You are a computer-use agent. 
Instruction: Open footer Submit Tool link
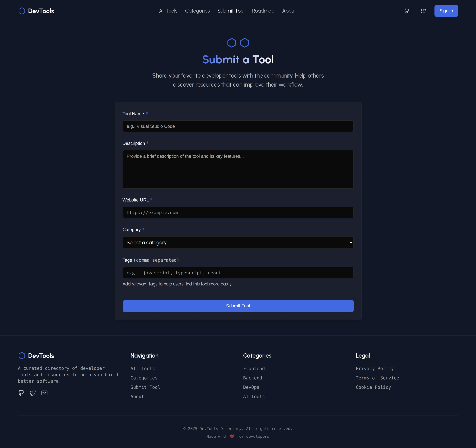pyautogui.click(x=145, y=387)
